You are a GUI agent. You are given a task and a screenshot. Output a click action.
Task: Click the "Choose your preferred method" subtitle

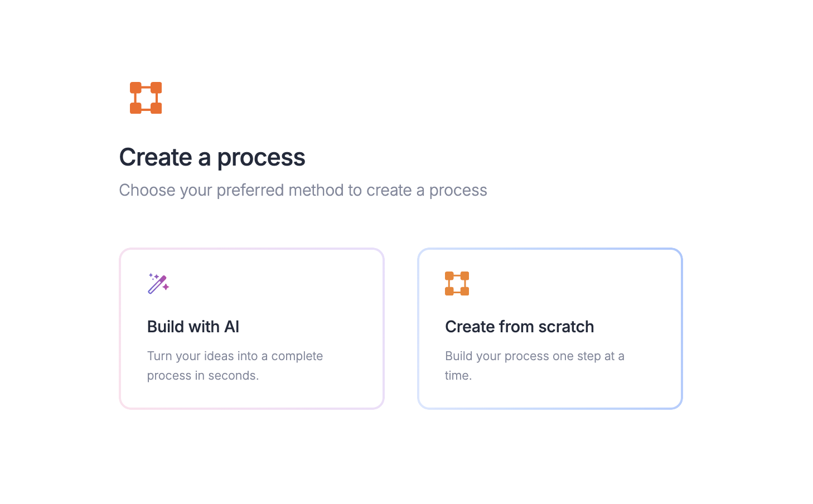pos(303,190)
